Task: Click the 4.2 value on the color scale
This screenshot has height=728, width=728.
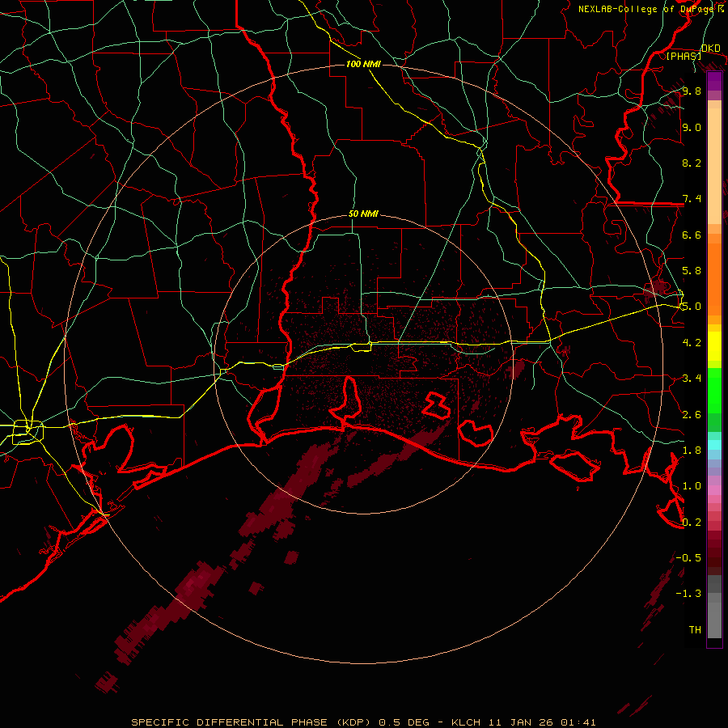Action: 692,343
